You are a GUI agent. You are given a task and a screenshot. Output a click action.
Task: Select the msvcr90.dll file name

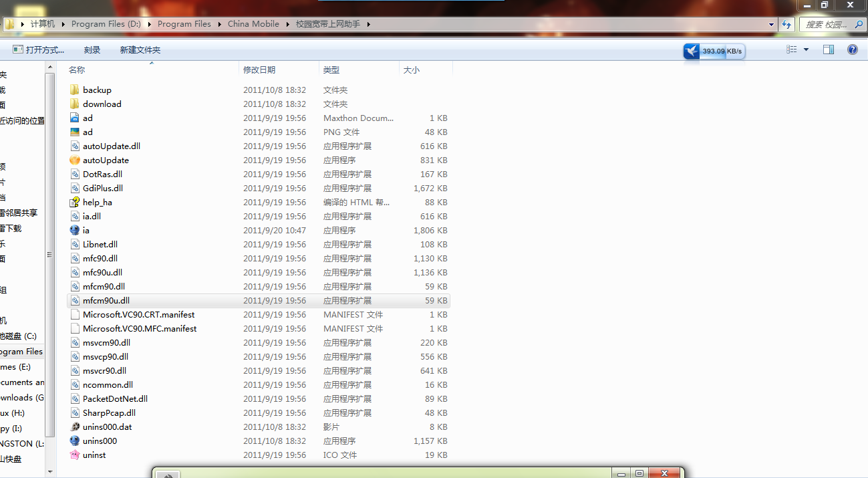(105, 370)
